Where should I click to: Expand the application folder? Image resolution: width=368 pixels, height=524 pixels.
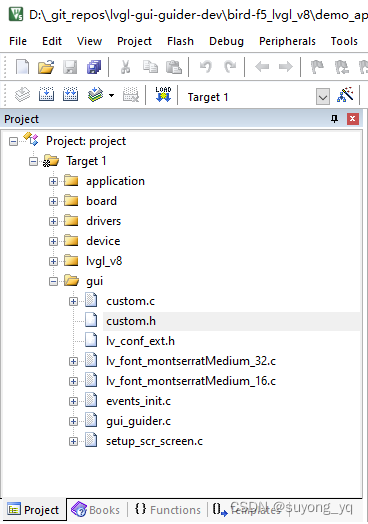point(53,181)
